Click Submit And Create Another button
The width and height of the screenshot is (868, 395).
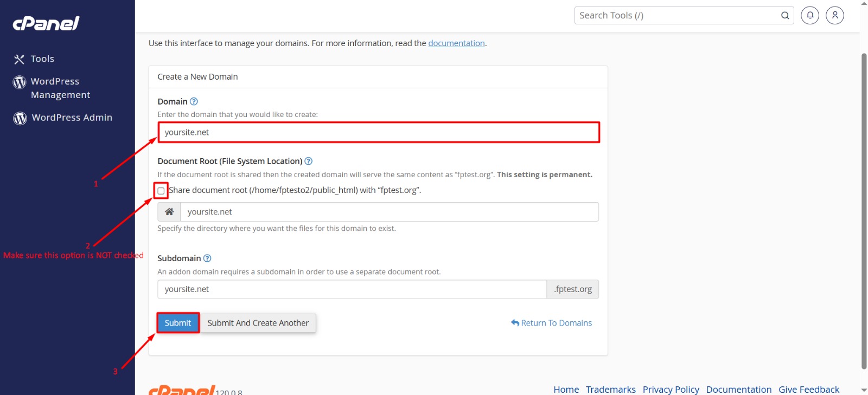click(258, 323)
